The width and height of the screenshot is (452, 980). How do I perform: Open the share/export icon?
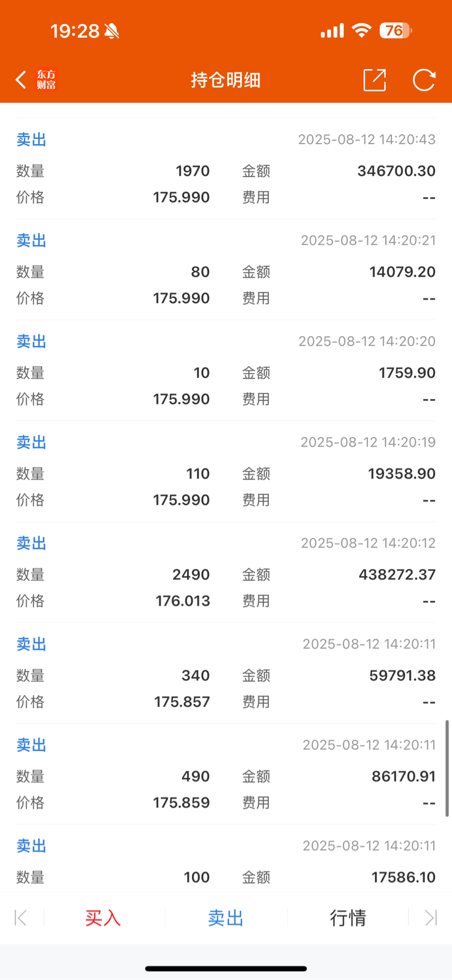click(x=375, y=80)
